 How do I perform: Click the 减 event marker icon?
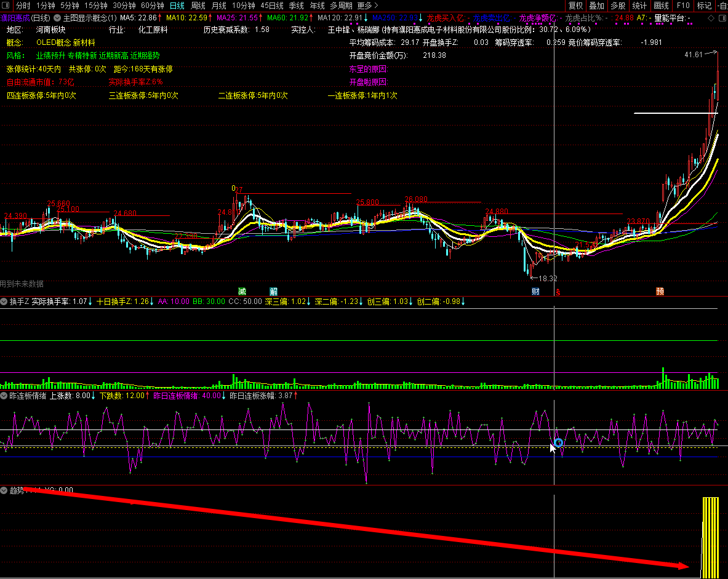pos(242,291)
